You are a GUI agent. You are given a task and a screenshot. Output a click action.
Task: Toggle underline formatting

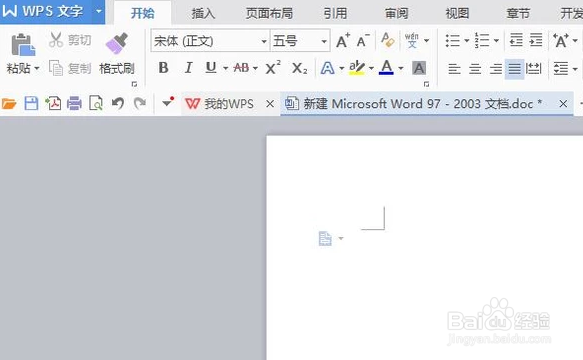pos(211,68)
